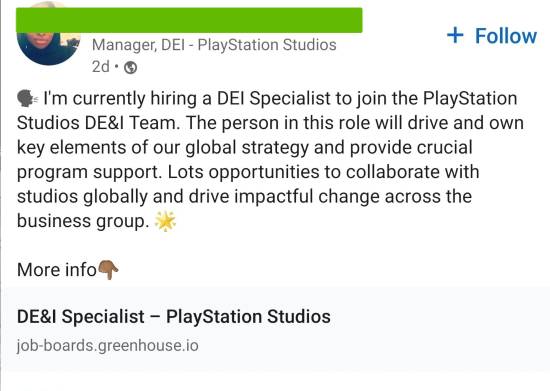550x391 pixels.
Task: Click the job-boards.greenhouse.io domain text
Action: [108, 346]
